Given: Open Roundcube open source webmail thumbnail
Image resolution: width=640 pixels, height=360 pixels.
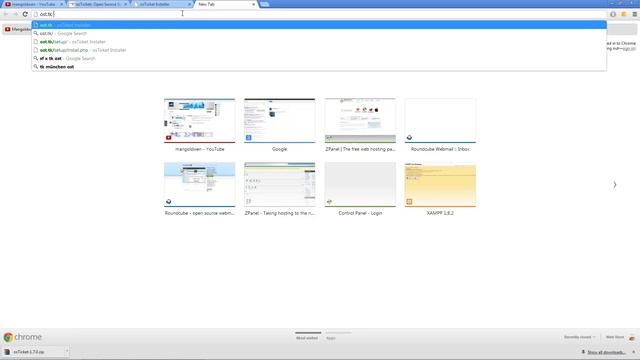Looking at the screenshot, I should click(200, 184).
